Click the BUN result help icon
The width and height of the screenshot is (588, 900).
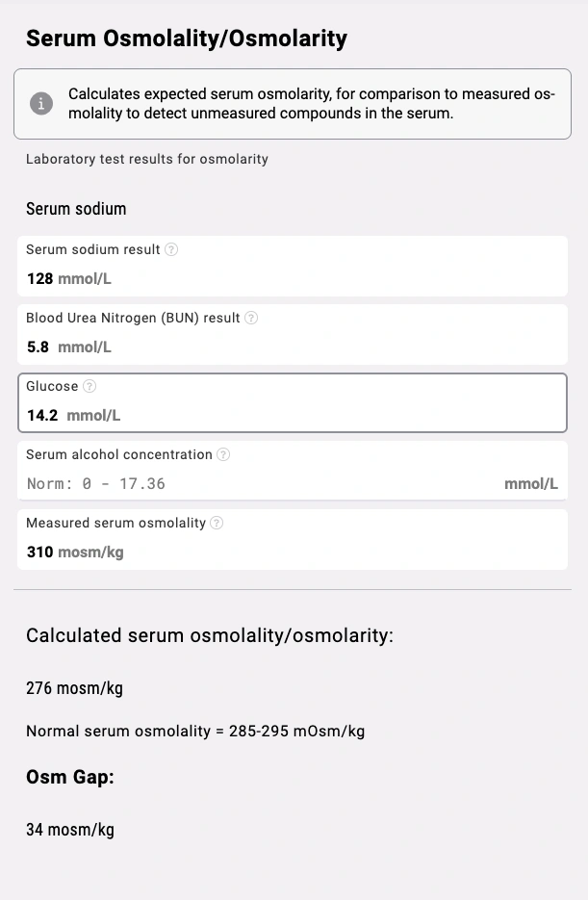pyautogui.click(x=250, y=318)
